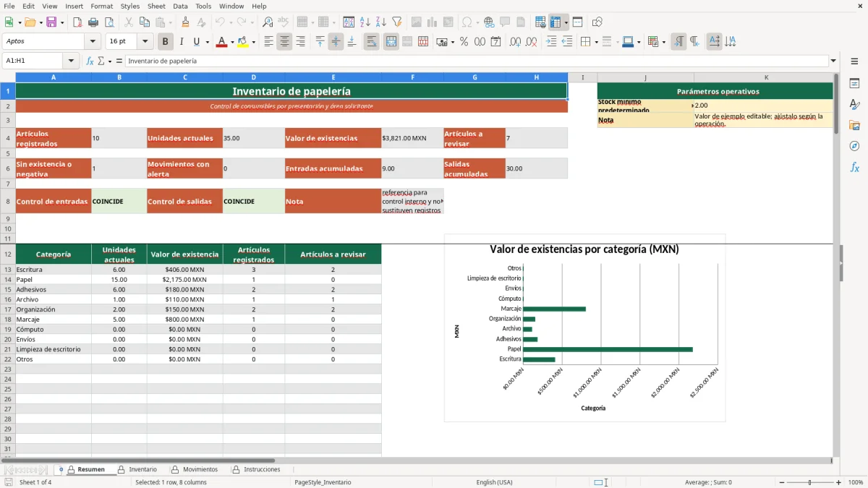Click the formula input line field
The image size is (868, 488).
pos(477,61)
